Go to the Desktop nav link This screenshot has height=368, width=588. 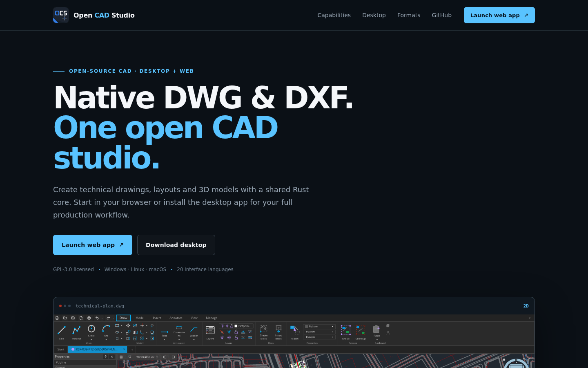[374, 15]
